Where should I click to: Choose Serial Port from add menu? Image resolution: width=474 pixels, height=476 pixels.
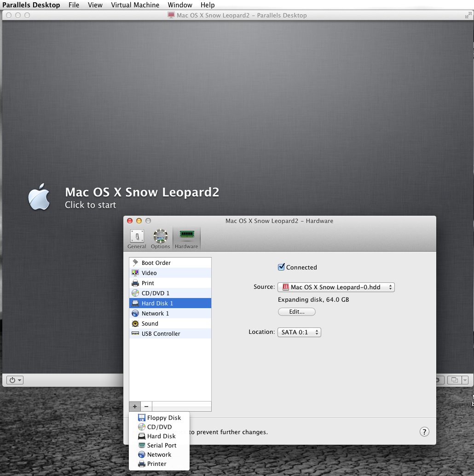pos(159,445)
